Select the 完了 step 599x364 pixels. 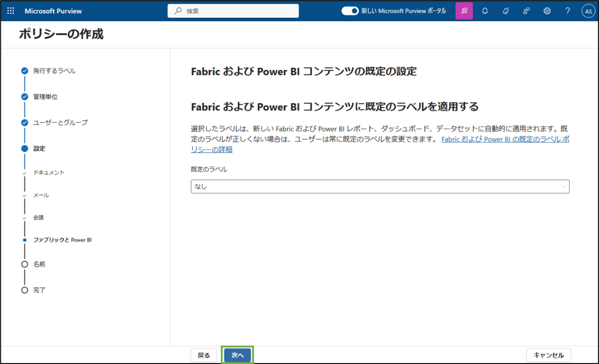(39, 290)
